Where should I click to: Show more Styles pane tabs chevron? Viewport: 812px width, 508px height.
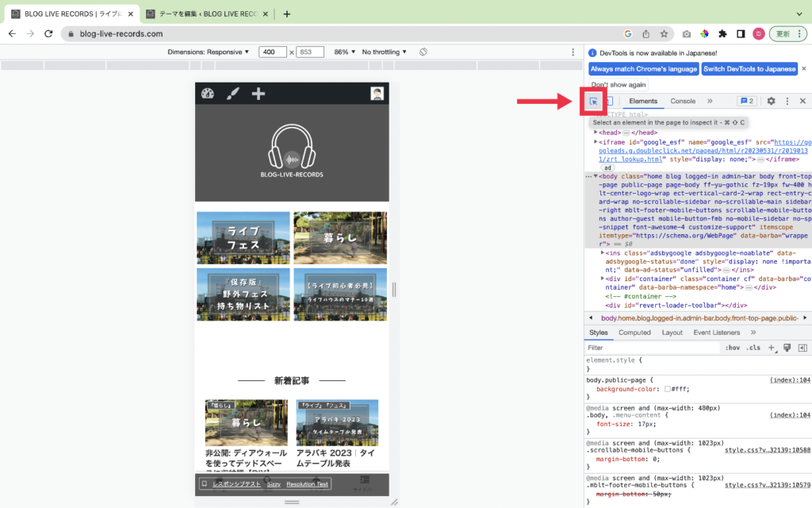(753, 333)
